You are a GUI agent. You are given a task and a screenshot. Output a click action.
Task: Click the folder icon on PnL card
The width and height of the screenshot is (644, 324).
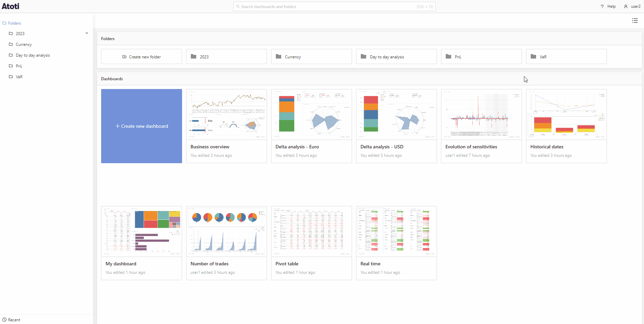coord(448,56)
